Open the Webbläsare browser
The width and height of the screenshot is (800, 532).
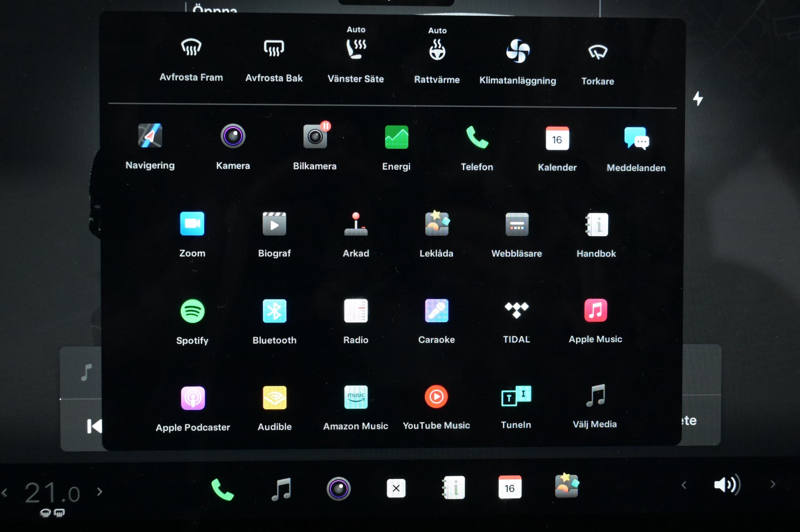pos(517,224)
